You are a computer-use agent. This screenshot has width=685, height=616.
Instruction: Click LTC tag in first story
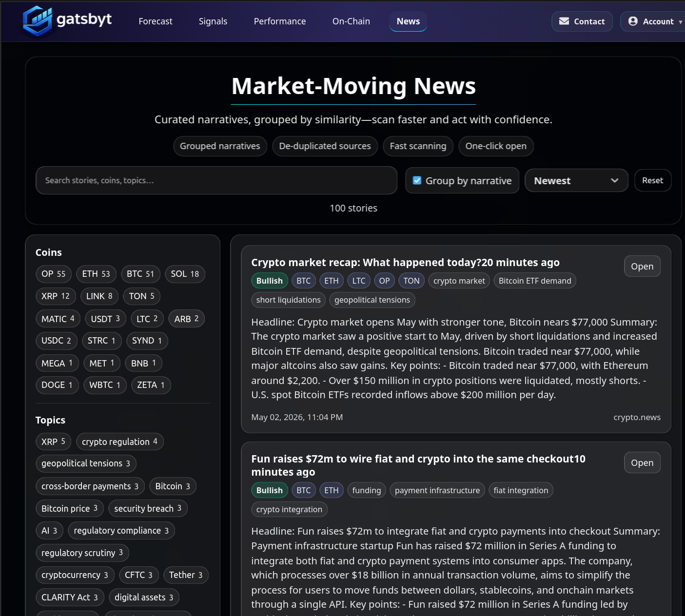tap(359, 281)
